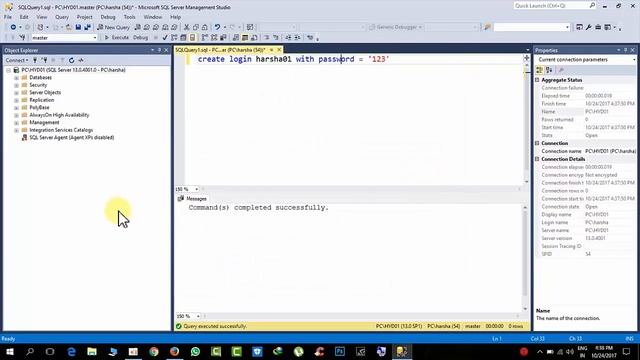
Task: Open Current connection parameters dropdown
Action: tap(634, 60)
